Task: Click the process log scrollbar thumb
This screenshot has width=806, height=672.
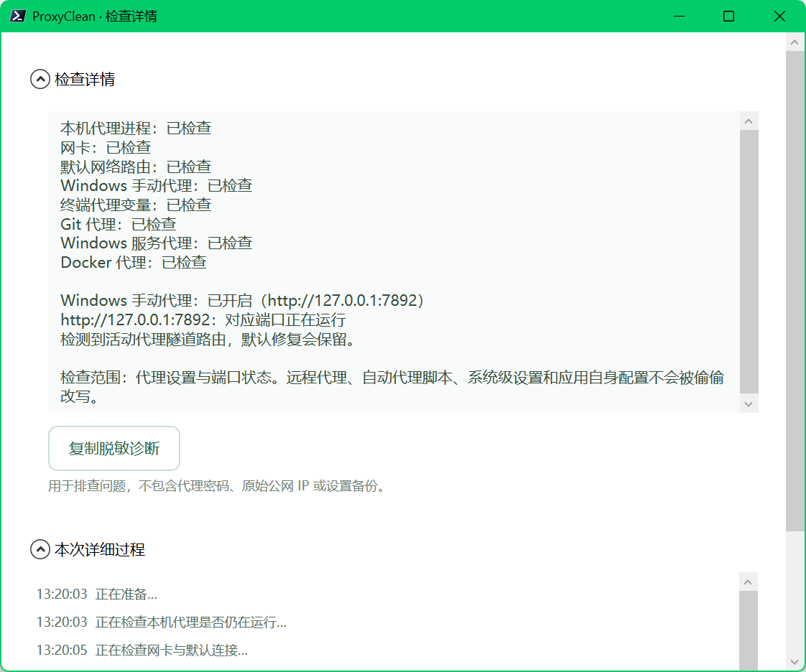Action: tap(749, 631)
